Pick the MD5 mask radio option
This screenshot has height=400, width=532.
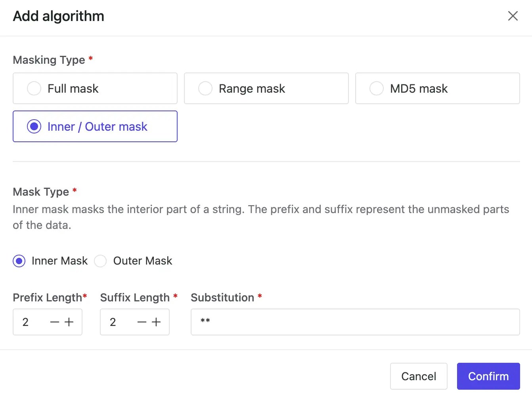tap(377, 88)
